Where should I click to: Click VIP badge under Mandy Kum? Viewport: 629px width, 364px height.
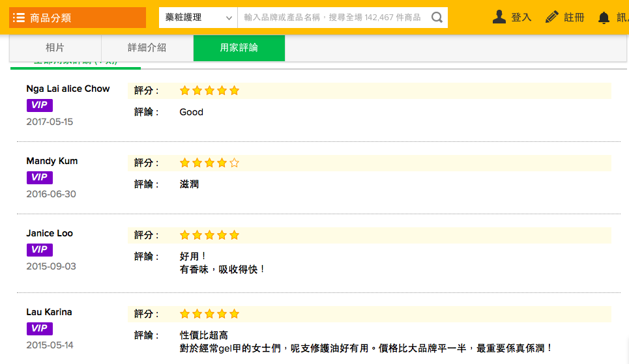coord(39,178)
